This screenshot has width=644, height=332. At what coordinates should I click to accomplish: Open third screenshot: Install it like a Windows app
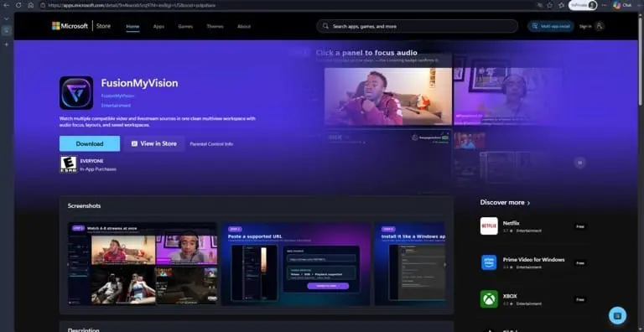click(x=409, y=264)
